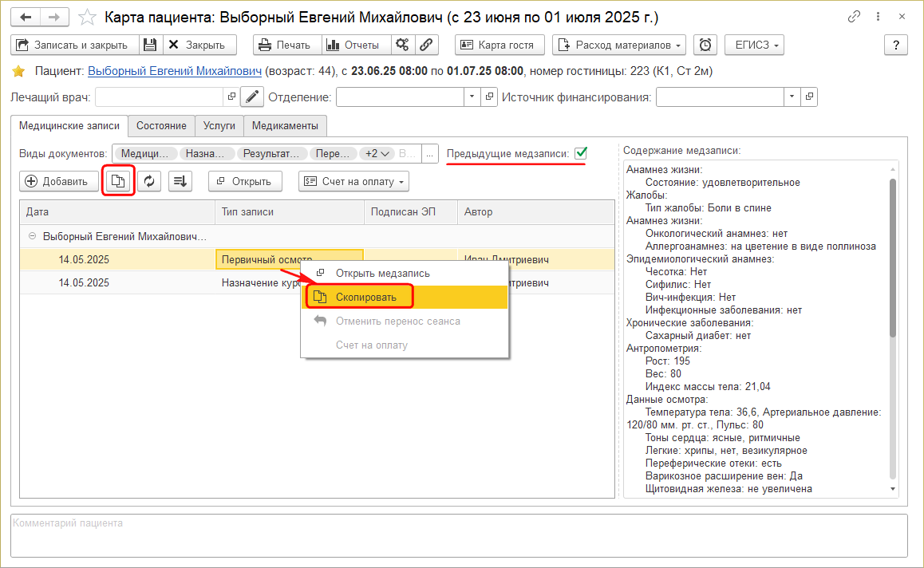This screenshot has width=924, height=568.
Task: Choose Открыть медзапись from context menu
Action: point(382,274)
